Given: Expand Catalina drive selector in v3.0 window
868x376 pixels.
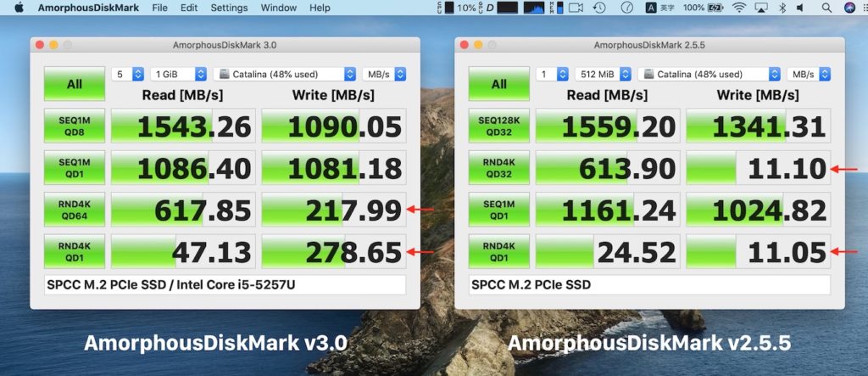Looking at the screenshot, I should click(x=284, y=74).
